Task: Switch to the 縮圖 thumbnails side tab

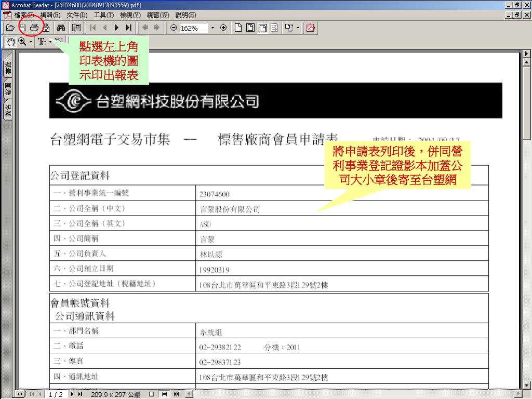Action: pos(8,89)
